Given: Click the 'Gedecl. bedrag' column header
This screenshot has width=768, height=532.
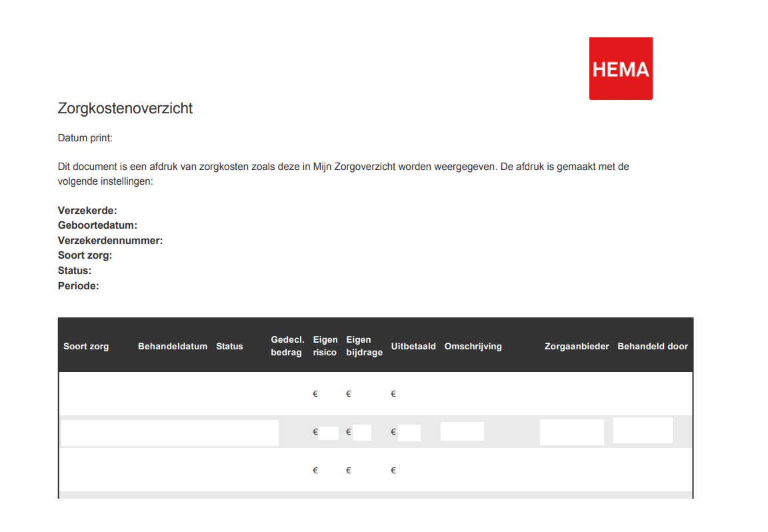Looking at the screenshot, I should coord(287,346).
